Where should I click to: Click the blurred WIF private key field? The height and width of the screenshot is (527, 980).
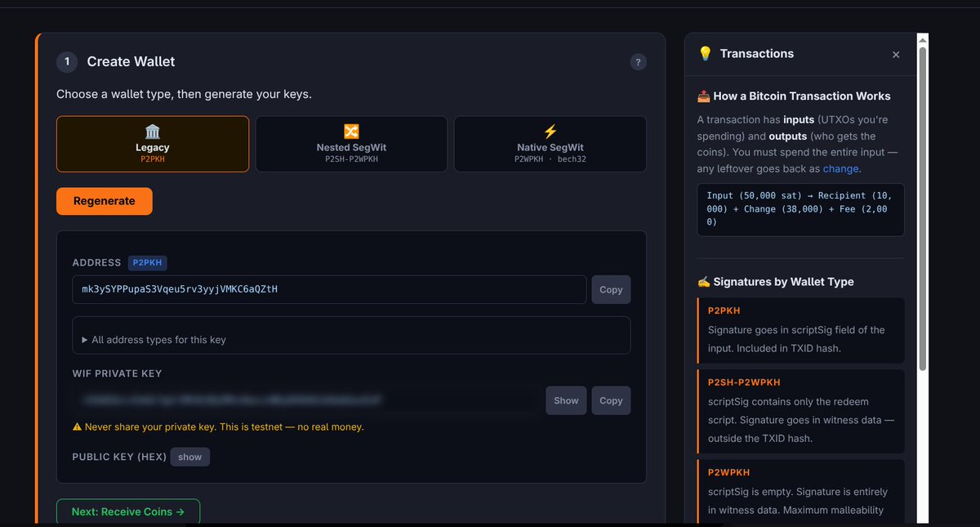click(x=306, y=400)
